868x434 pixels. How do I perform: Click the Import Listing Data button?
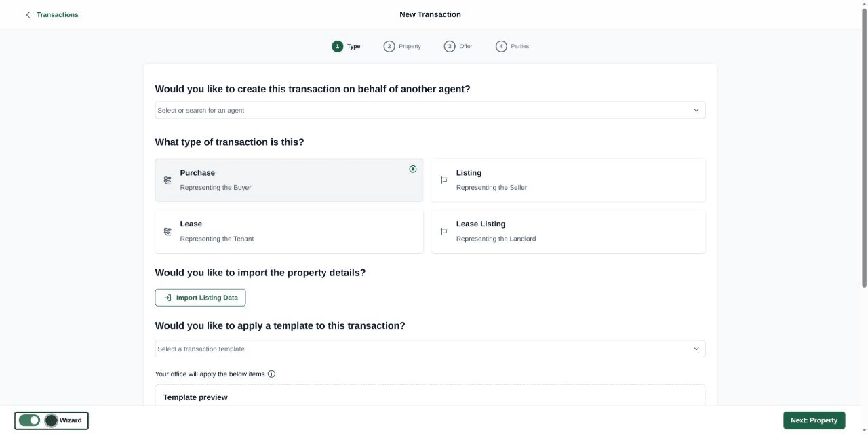200,298
